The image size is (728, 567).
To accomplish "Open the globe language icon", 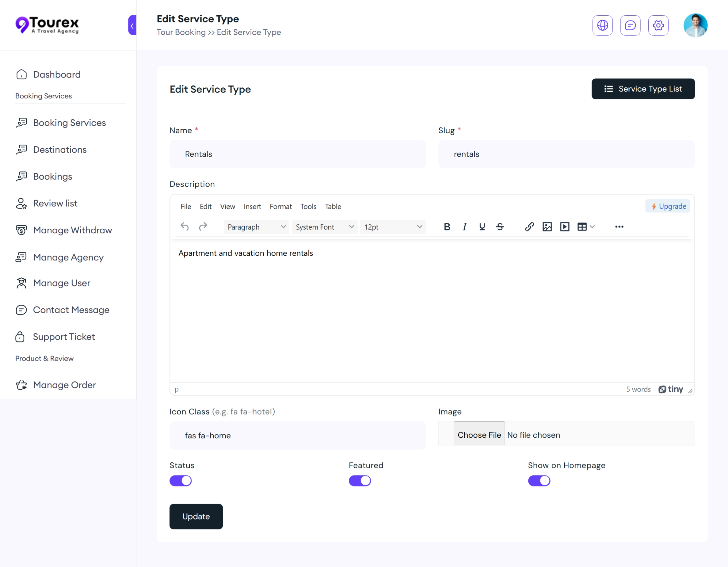I will (x=602, y=25).
